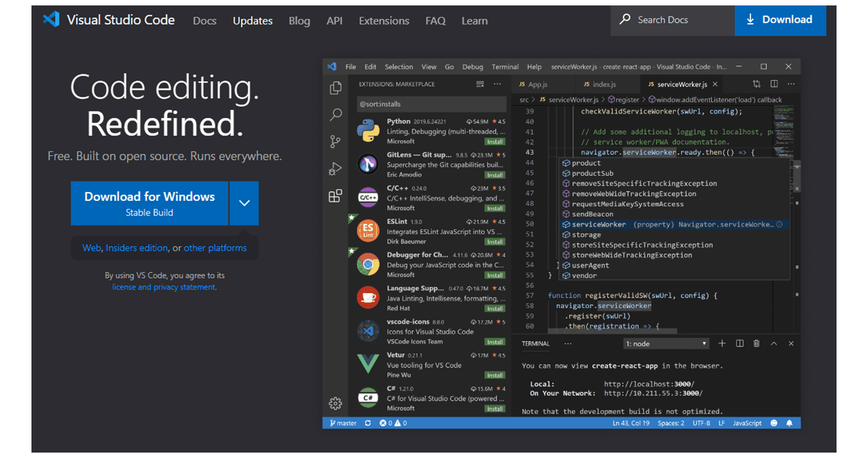The width and height of the screenshot is (868, 458).
Task: Open the download options dropdown arrow
Action: (244, 203)
